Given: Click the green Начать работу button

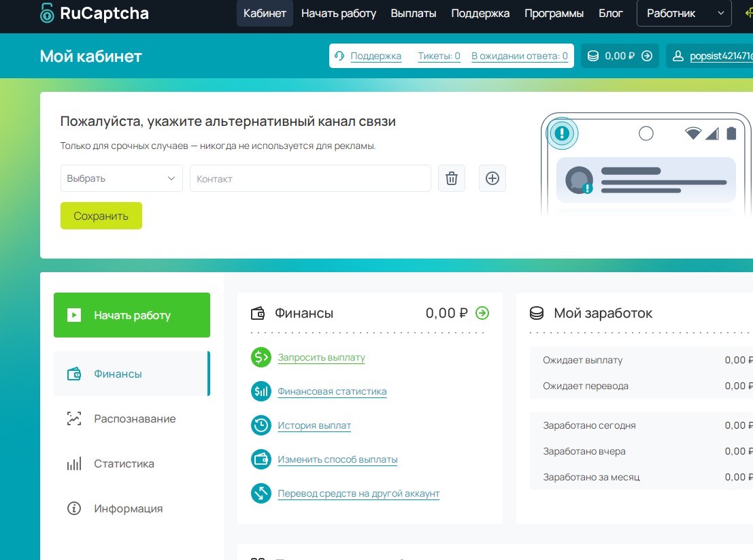Looking at the screenshot, I should click(132, 315).
